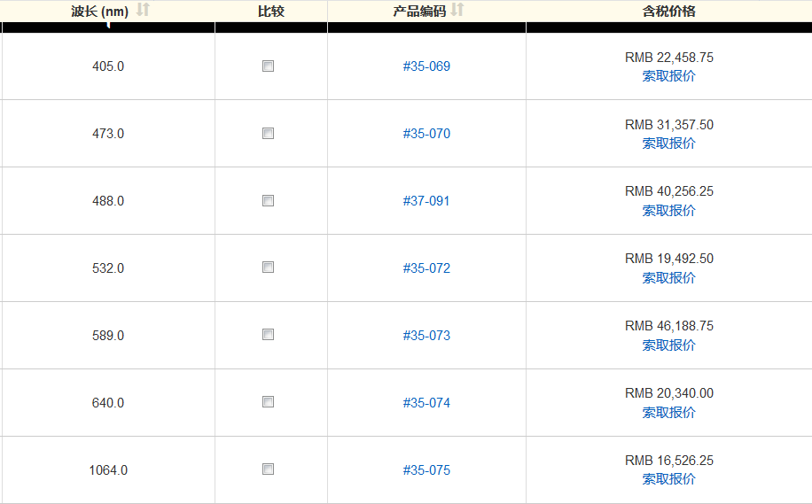Check the 比较 box in the 488.0 row
This screenshot has height=504, width=812.
(268, 201)
